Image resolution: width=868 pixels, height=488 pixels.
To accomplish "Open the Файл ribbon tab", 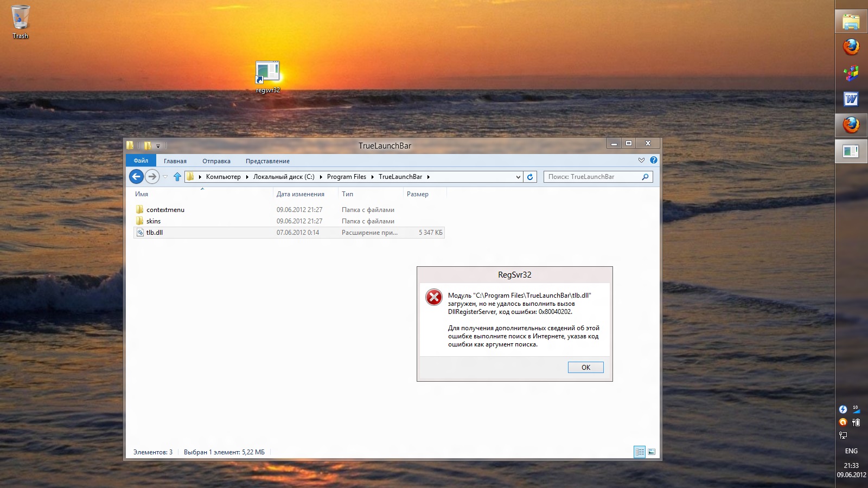I will (x=141, y=160).
